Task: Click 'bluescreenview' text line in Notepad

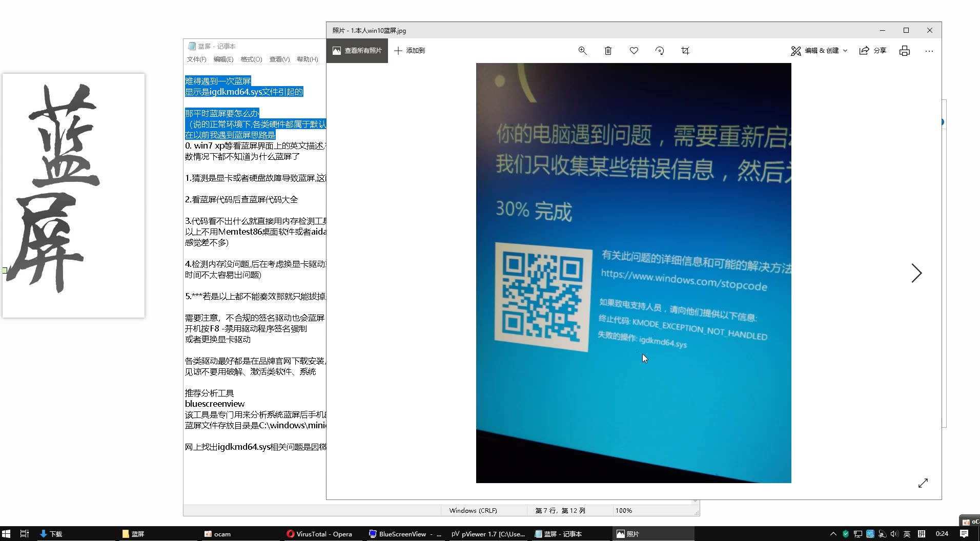Action: tap(215, 404)
